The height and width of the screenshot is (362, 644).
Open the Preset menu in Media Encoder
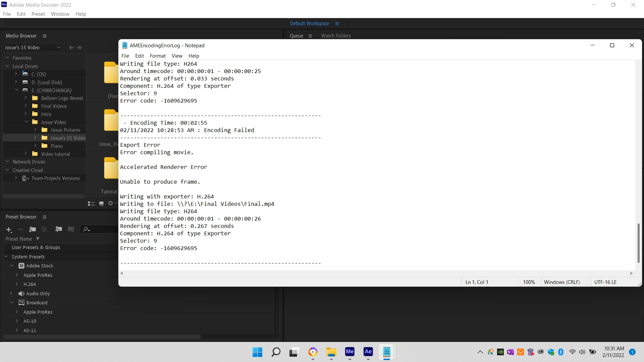[38, 14]
